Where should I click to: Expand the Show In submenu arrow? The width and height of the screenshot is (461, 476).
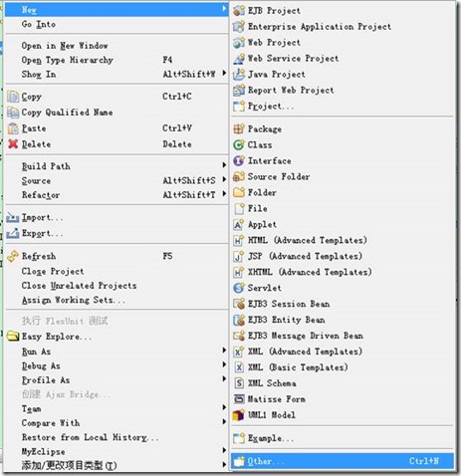point(224,73)
